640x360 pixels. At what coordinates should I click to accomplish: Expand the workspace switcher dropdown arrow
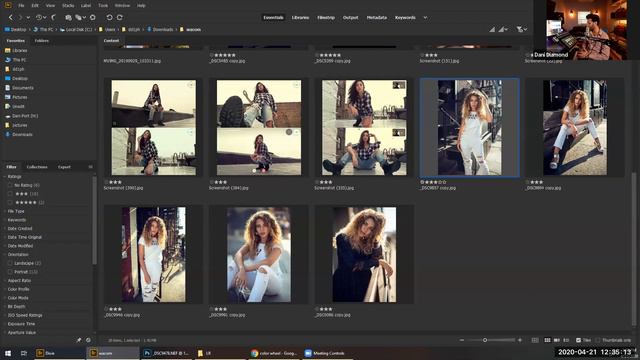[x=425, y=18]
